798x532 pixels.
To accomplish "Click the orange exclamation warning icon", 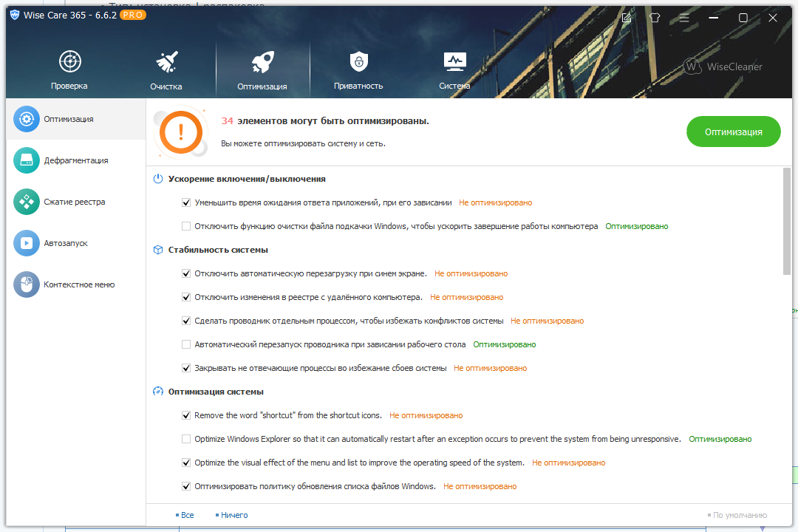I will coord(181,132).
